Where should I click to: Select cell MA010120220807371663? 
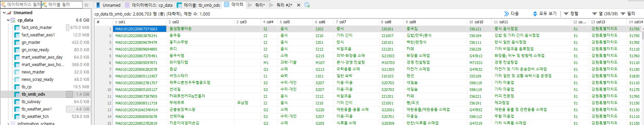[140, 29]
